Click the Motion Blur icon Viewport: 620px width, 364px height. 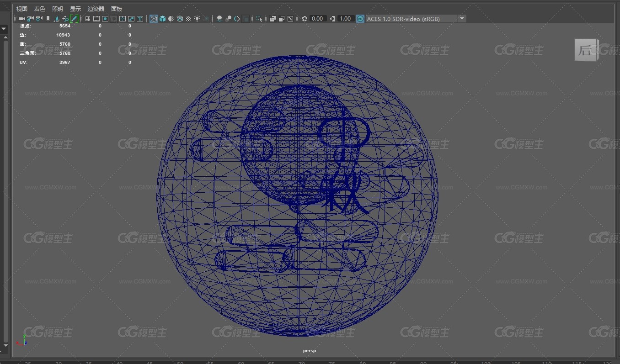pos(229,19)
